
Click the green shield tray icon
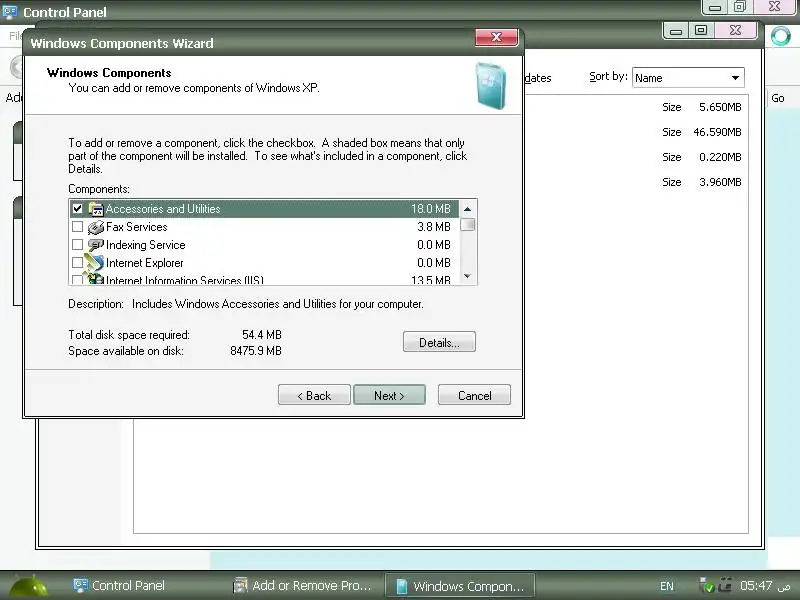pos(707,585)
